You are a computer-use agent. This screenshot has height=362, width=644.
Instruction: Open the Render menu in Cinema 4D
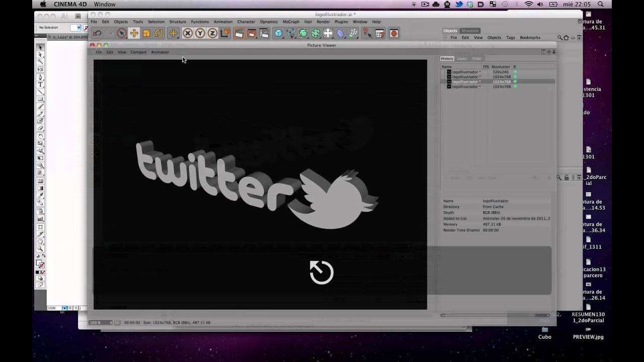click(323, 22)
